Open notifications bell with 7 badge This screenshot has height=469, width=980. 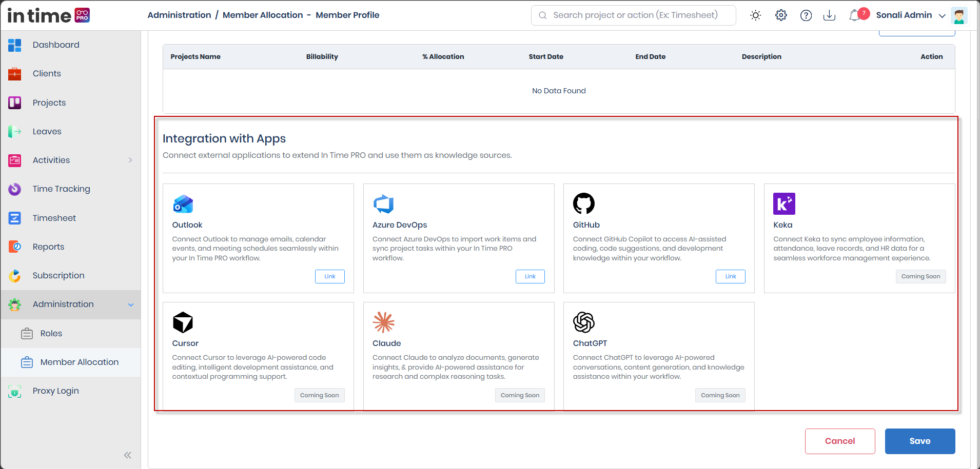(x=857, y=15)
